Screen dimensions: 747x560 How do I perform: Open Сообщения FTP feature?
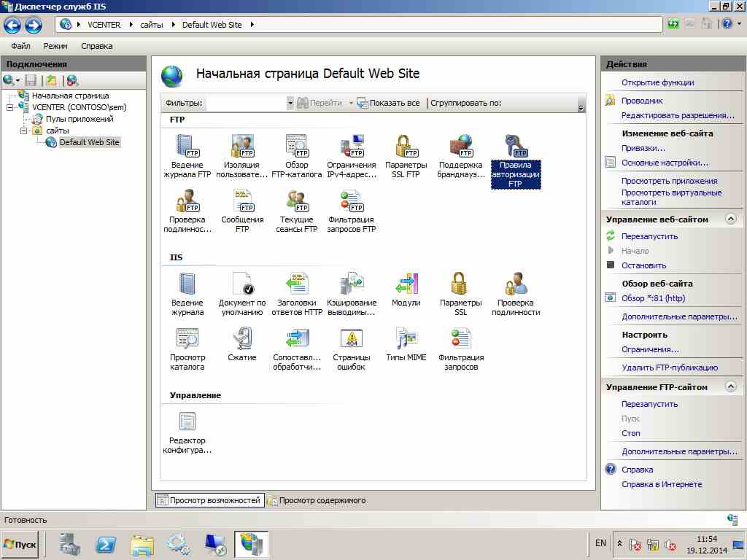click(242, 211)
